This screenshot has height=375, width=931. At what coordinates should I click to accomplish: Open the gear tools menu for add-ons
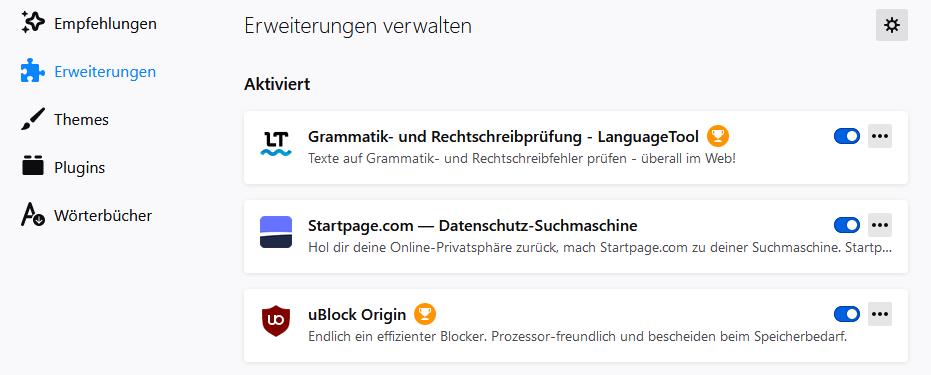(x=892, y=25)
